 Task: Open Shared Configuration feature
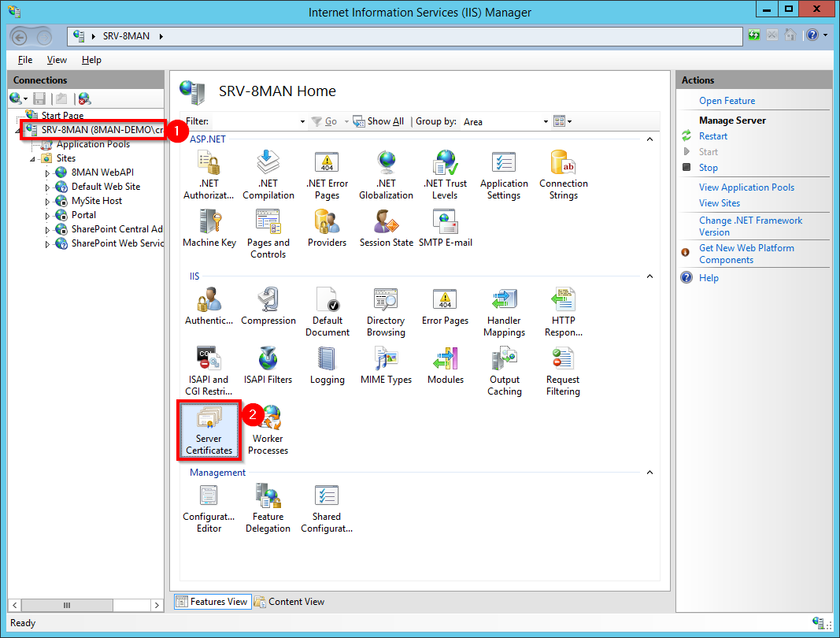point(327,508)
